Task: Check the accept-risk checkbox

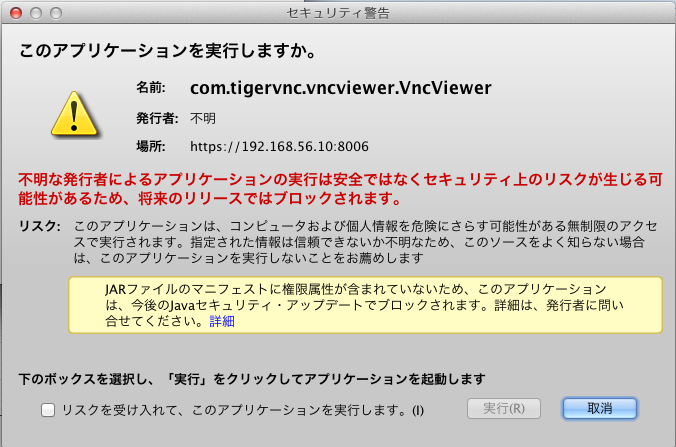Action: [x=48, y=409]
